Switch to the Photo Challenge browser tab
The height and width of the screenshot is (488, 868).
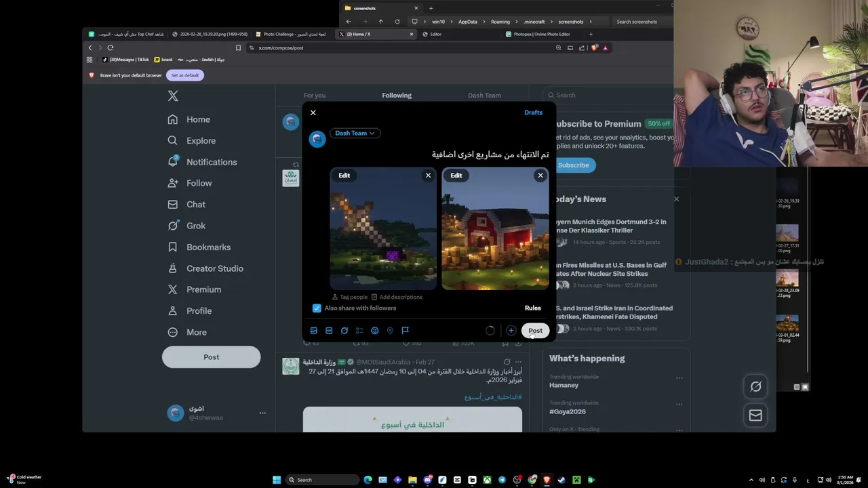click(x=292, y=34)
